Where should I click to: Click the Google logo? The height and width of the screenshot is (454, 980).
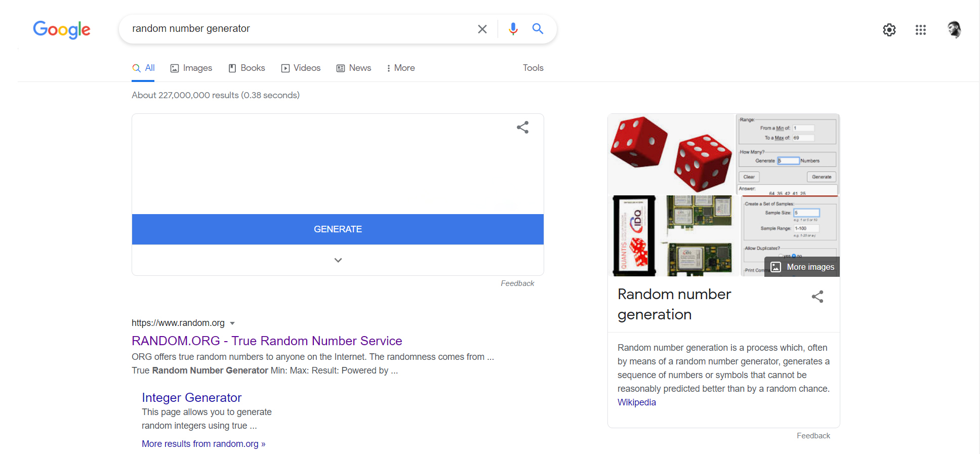click(61, 29)
